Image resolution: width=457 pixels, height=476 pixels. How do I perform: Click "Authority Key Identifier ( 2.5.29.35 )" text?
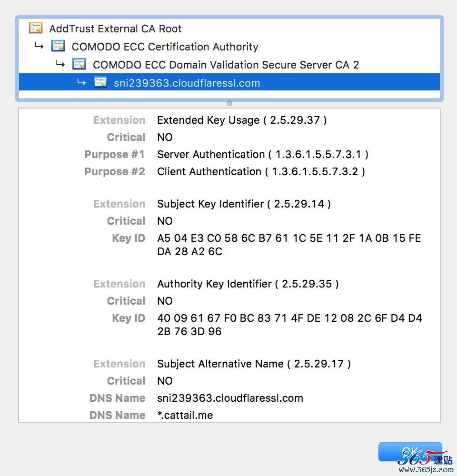point(248,284)
